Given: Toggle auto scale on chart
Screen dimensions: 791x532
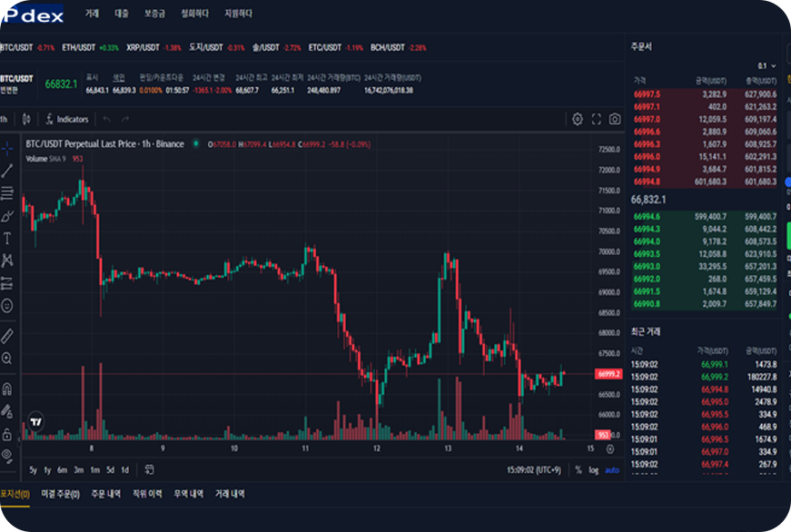Looking at the screenshot, I should [x=611, y=470].
